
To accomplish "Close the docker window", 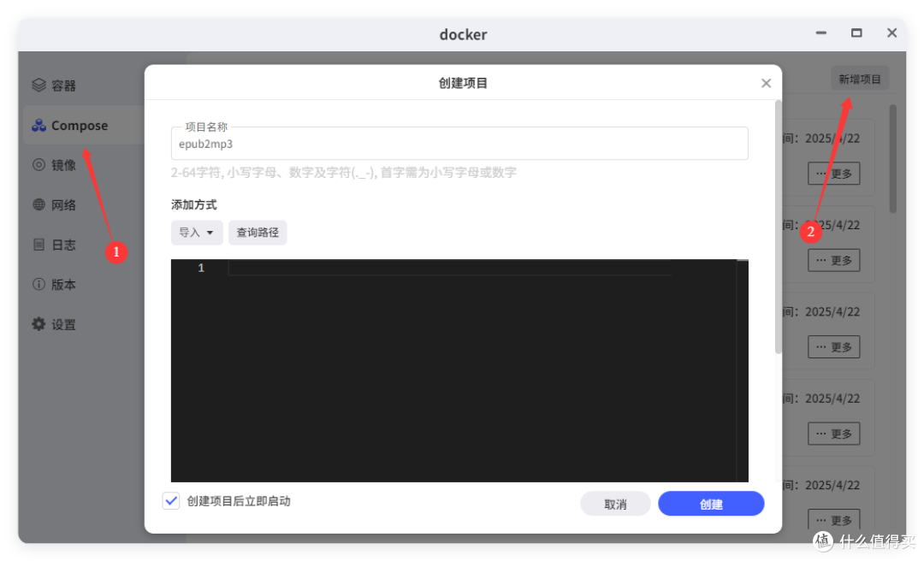I will coord(891,33).
